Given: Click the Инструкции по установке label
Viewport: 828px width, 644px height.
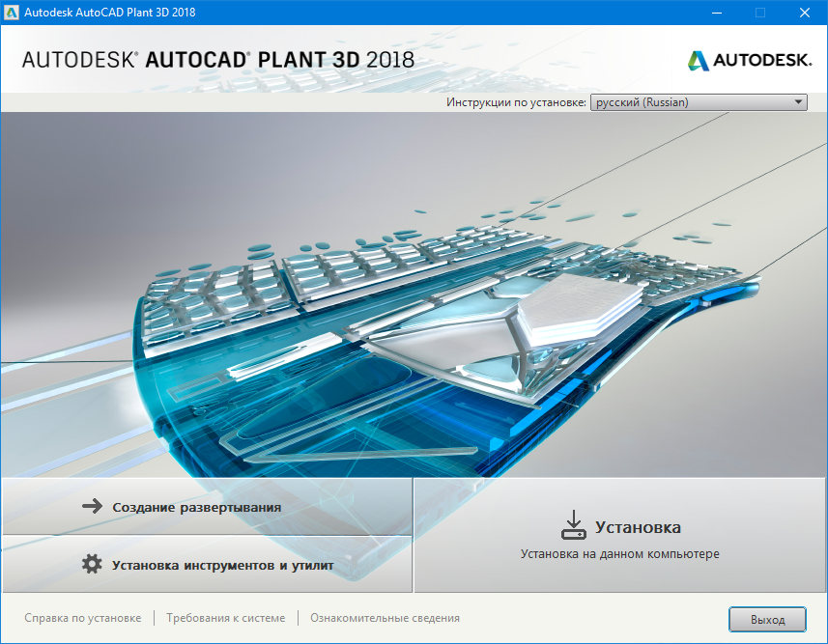Looking at the screenshot, I should pos(516,102).
